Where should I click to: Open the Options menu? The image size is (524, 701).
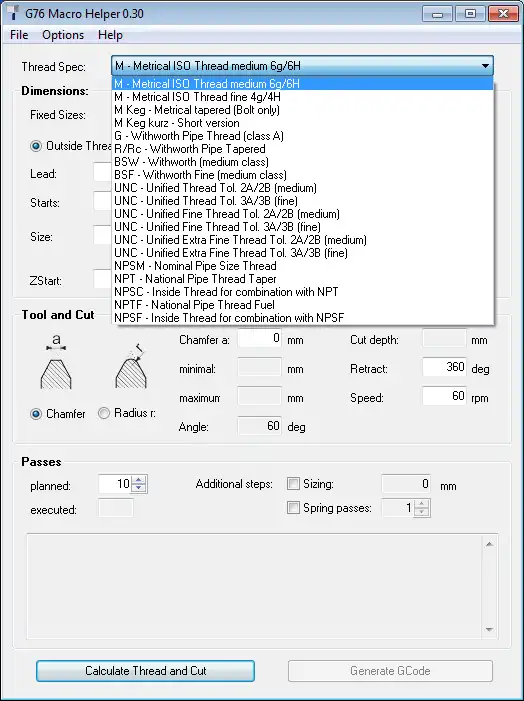63,35
